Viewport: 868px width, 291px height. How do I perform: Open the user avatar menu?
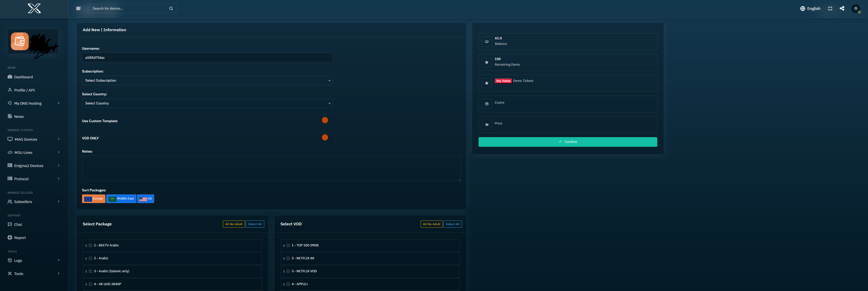click(856, 8)
